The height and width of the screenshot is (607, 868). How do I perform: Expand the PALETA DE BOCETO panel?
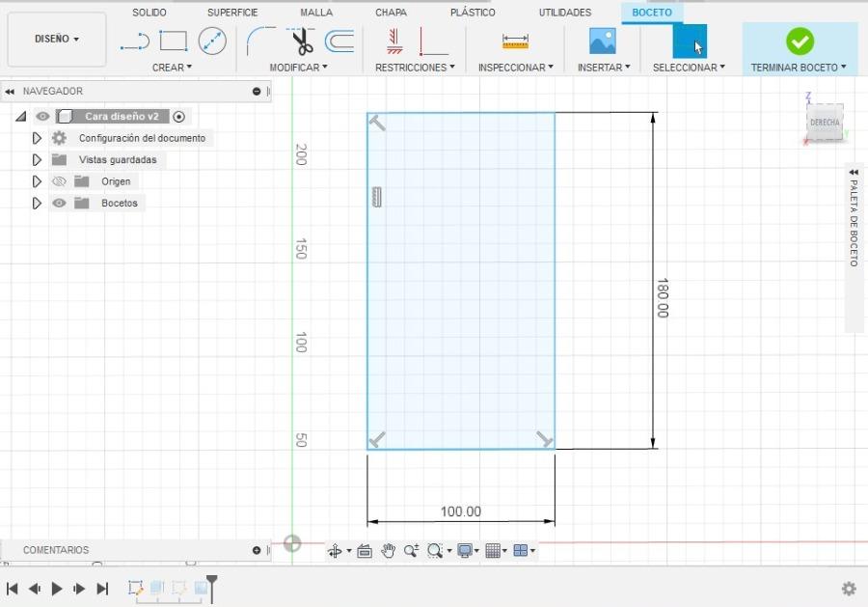[854, 172]
